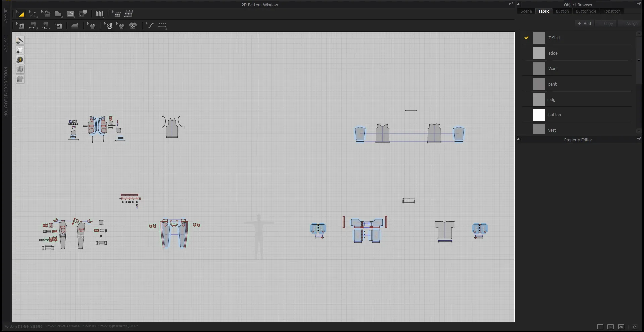Click the edge fabric color swatch
The height and width of the screenshot is (332, 644).
539,53
